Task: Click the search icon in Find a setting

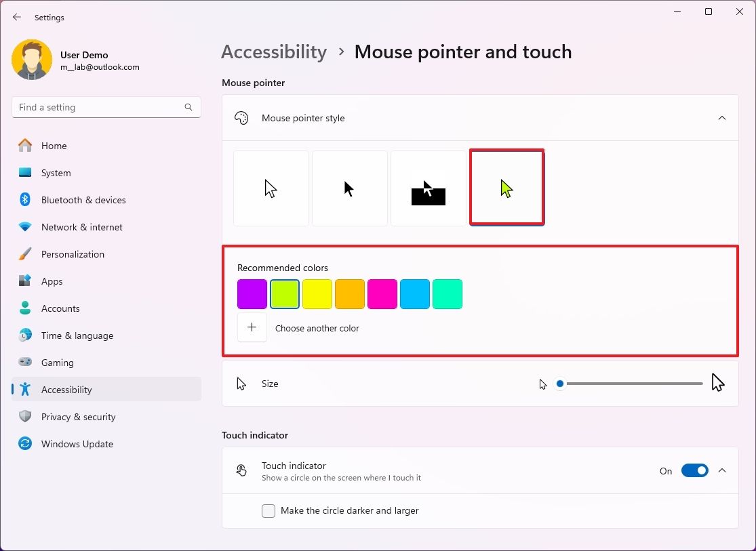Action: click(188, 107)
